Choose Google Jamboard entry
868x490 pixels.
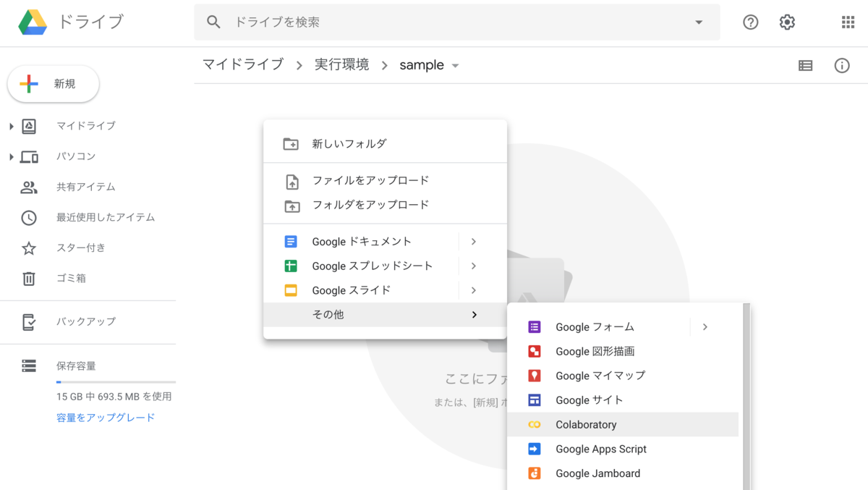(x=623, y=474)
